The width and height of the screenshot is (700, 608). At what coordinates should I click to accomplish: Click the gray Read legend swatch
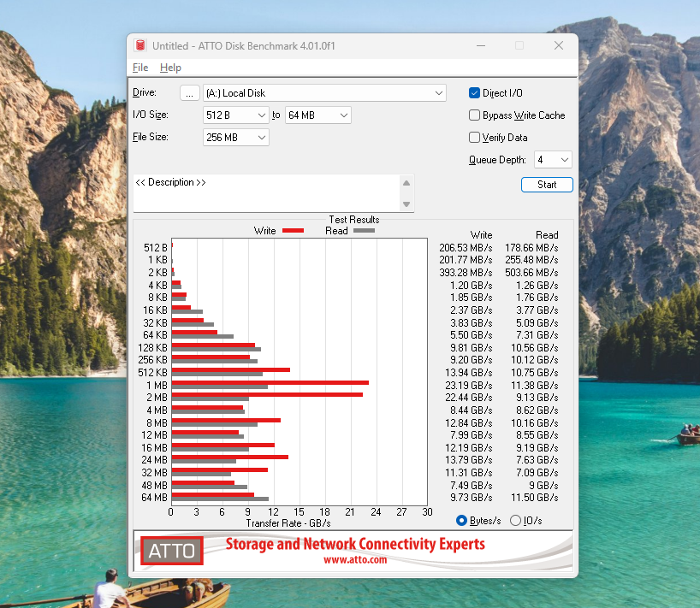(364, 231)
